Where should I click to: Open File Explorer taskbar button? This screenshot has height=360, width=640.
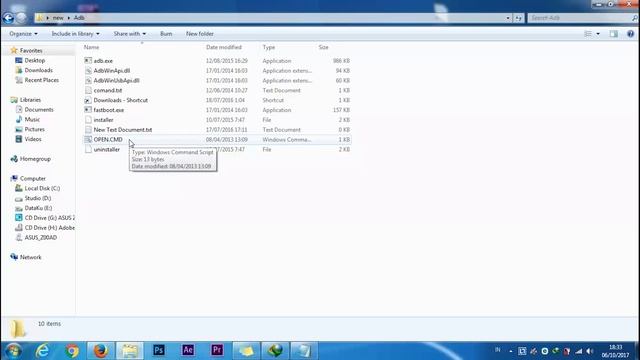(130, 351)
